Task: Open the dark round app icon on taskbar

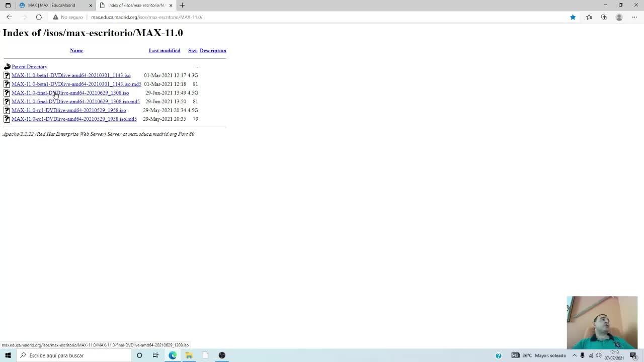Action: tap(222, 355)
